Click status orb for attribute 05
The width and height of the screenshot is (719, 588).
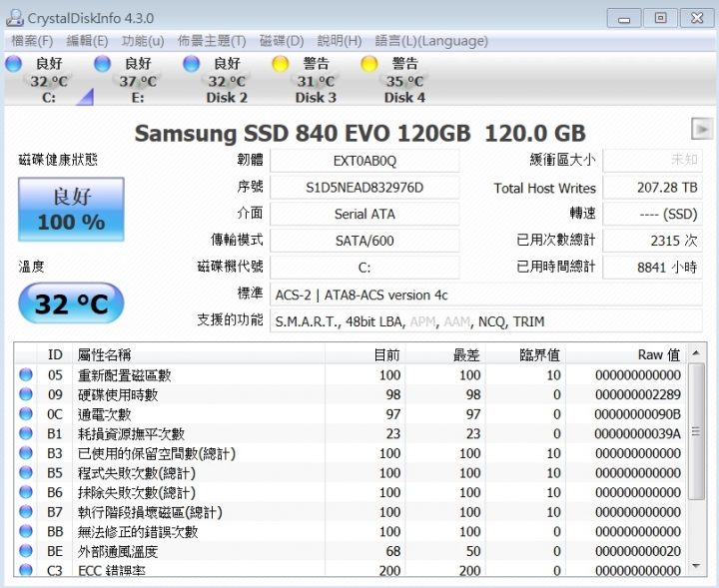coord(26,375)
